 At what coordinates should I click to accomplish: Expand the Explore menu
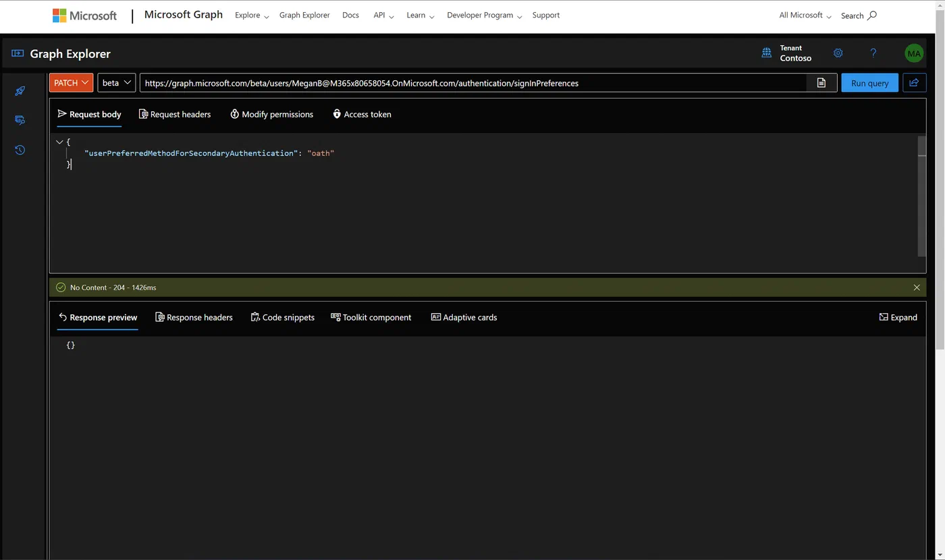click(252, 15)
